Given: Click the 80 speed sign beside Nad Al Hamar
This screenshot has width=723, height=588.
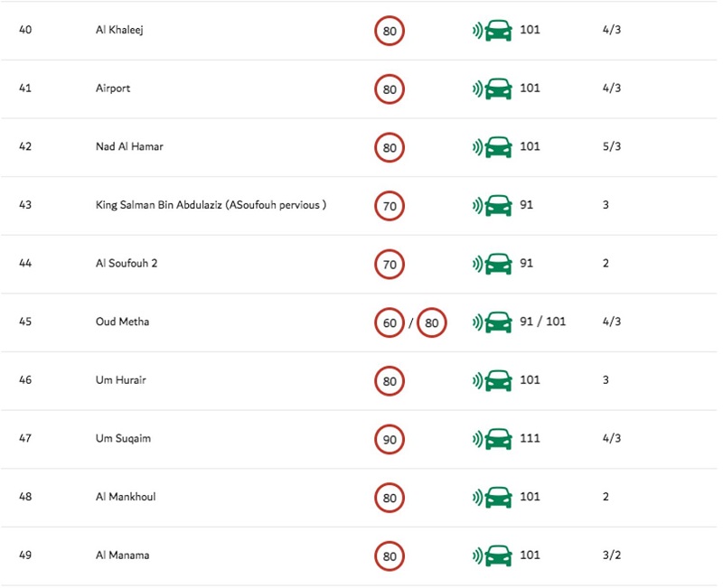Looking at the screenshot, I should 390,147.
